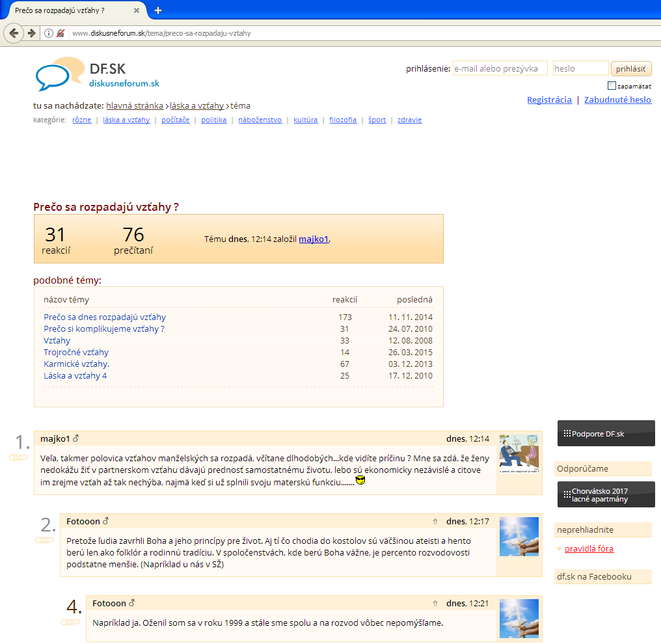Viewport: 661px width, 644px height.
Task: Close the 'Prečo sa rozpadajú vzťahy ?' tab
Action: pos(136,10)
